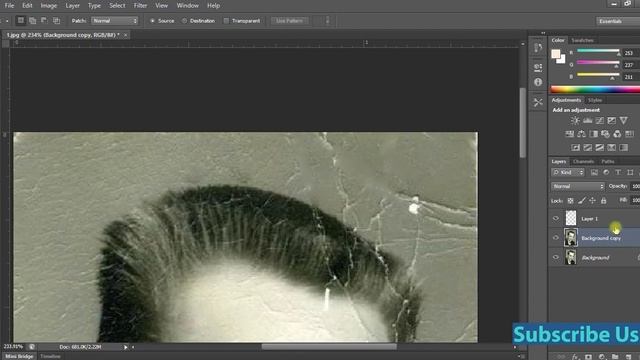This screenshot has width=640, height=360.
Task: Click the red R channel slider
Action: click(598, 51)
